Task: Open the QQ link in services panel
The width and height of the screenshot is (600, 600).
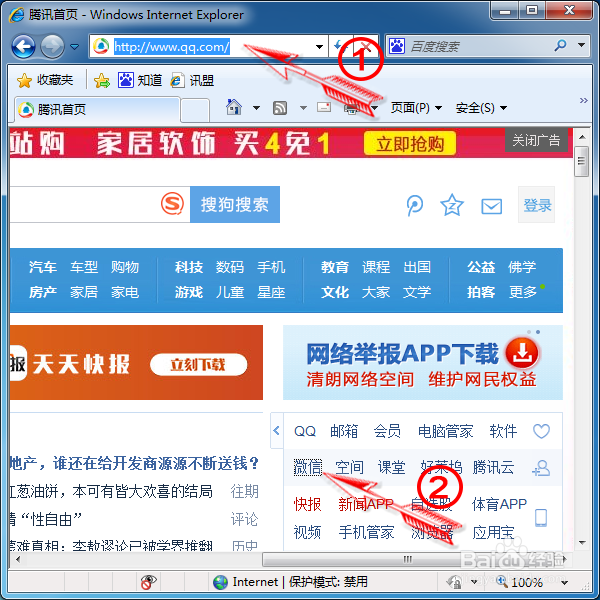Action: point(305,431)
